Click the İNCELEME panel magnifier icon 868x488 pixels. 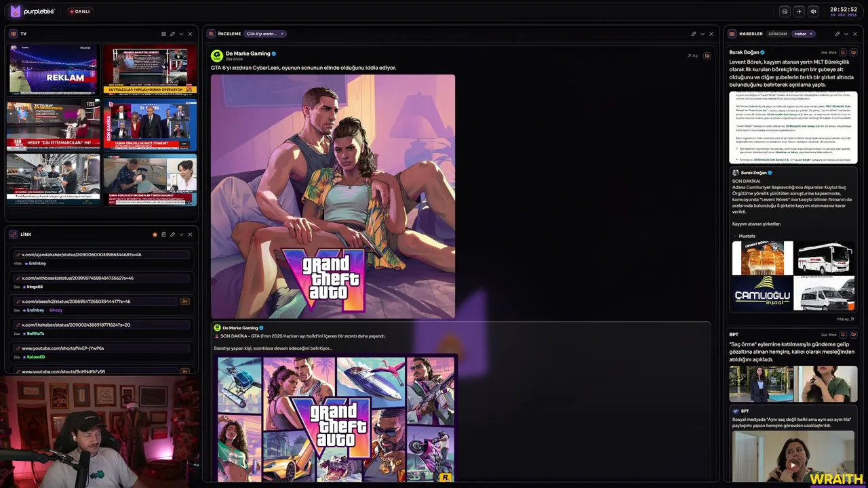(x=212, y=34)
